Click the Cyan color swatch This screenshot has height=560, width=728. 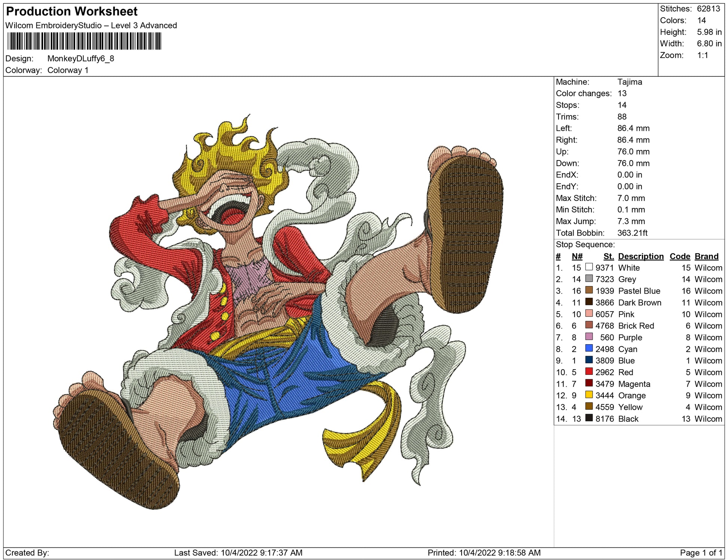click(x=589, y=348)
